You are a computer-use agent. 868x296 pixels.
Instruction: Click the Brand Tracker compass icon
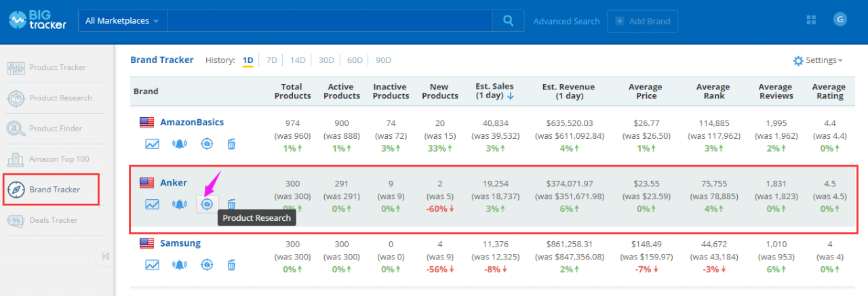pyautogui.click(x=16, y=190)
